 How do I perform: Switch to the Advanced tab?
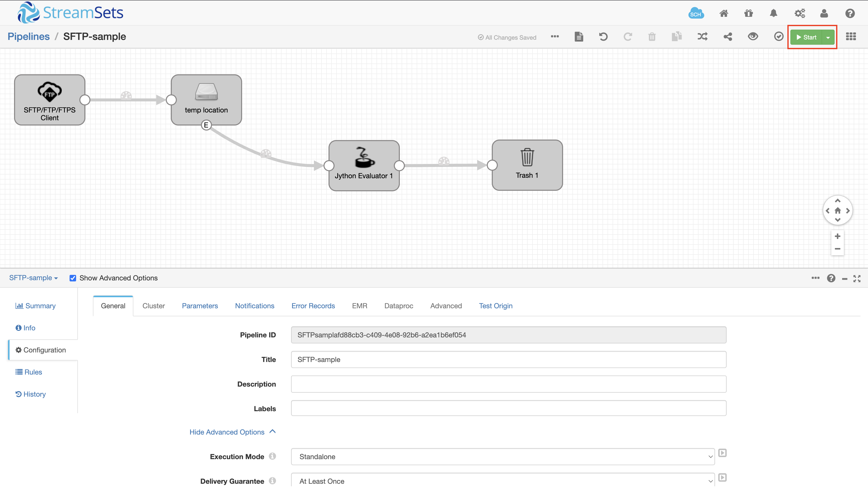pyautogui.click(x=446, y=306)
